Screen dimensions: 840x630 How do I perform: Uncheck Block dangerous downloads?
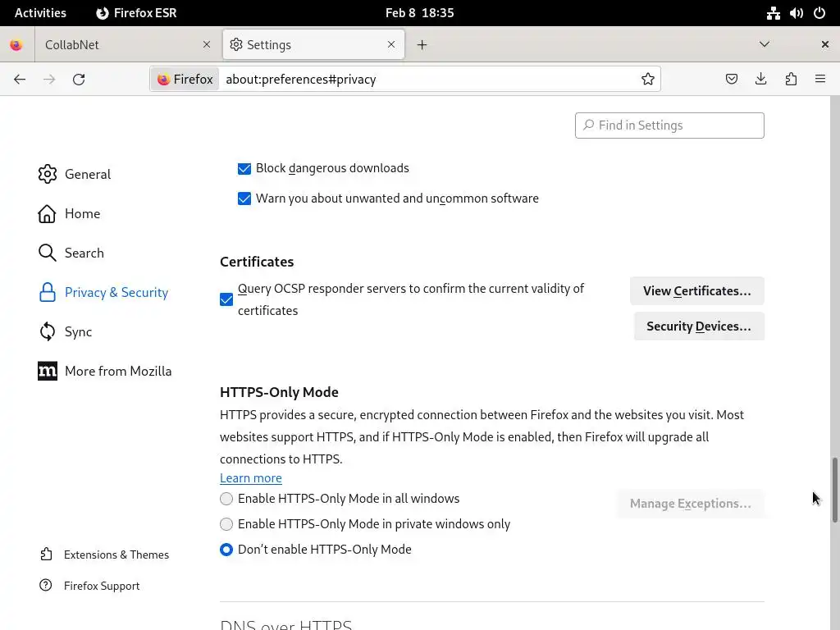(x=244, y=168)
